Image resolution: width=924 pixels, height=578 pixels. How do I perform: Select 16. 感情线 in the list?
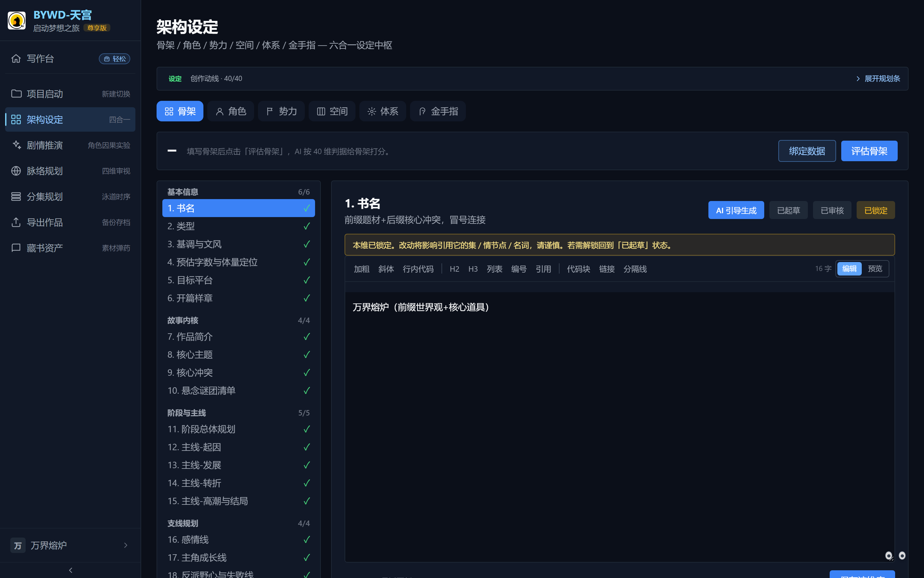[x=238, y=540]
